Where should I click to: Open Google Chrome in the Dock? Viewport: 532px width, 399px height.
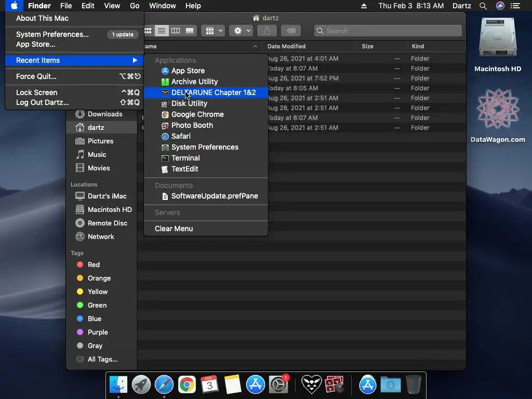coord(187,385)
